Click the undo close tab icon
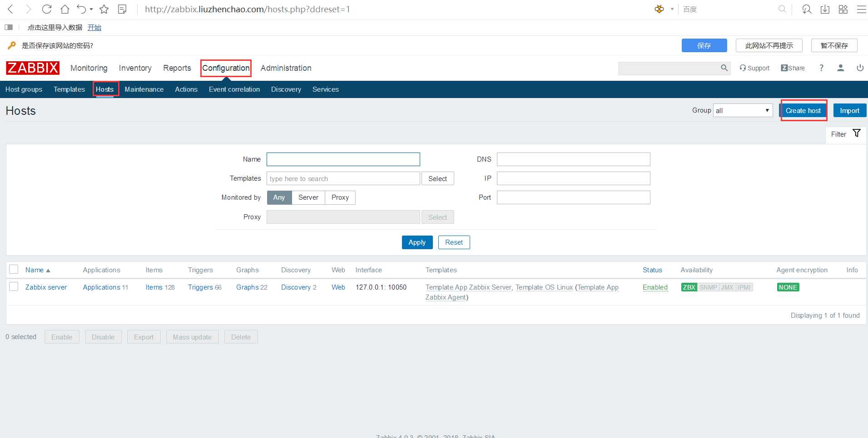868x438 pixels. (x=81, y=9)
